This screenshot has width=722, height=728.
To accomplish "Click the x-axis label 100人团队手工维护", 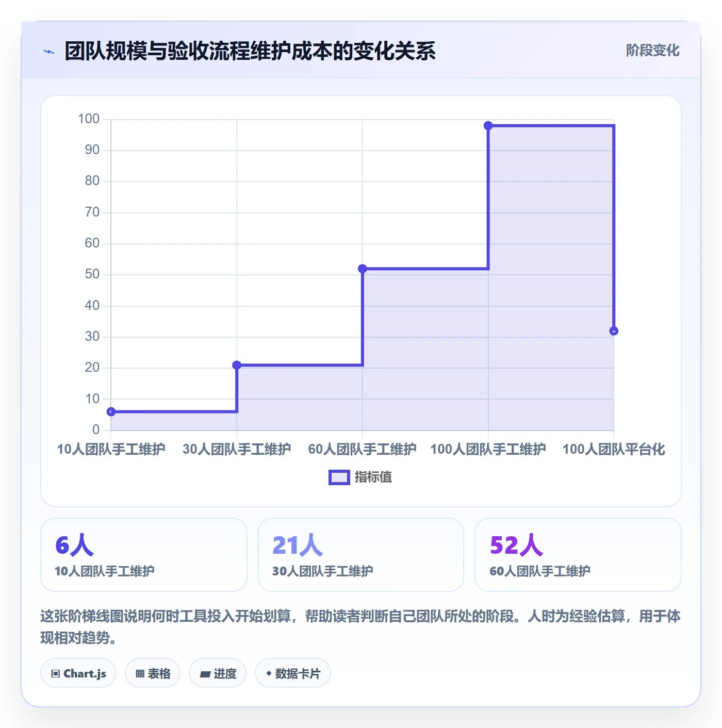I will tap(488, 449).
